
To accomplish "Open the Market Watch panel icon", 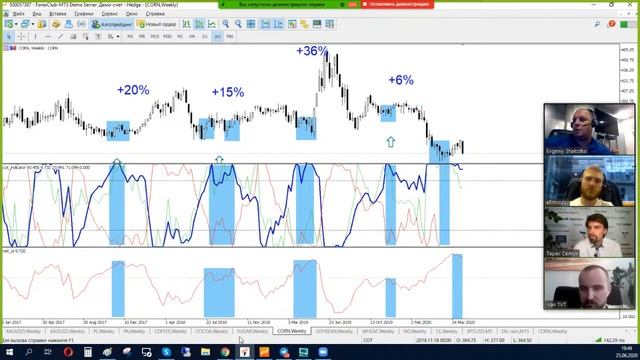I will (x=42, y=24).
